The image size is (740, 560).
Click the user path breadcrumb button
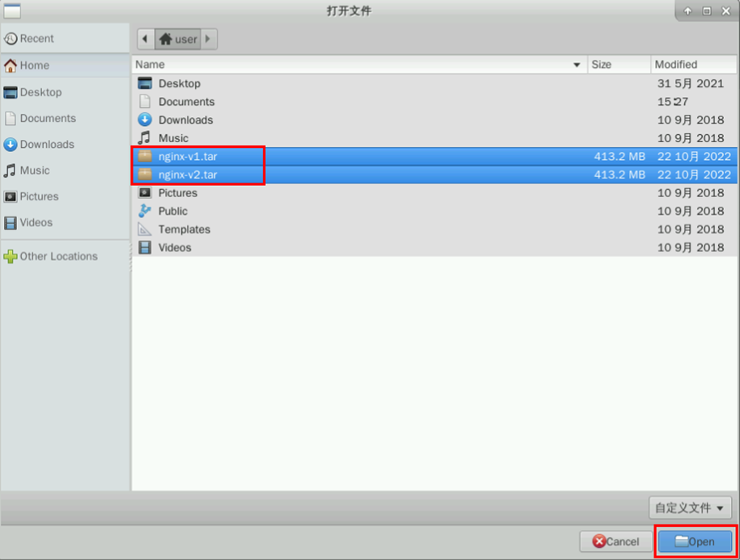(x=178, y=39)
